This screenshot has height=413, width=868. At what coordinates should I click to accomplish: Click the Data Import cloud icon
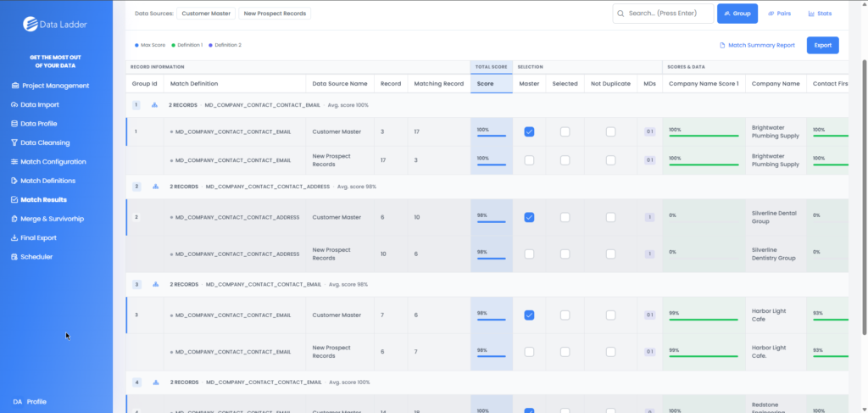point(14,104)
